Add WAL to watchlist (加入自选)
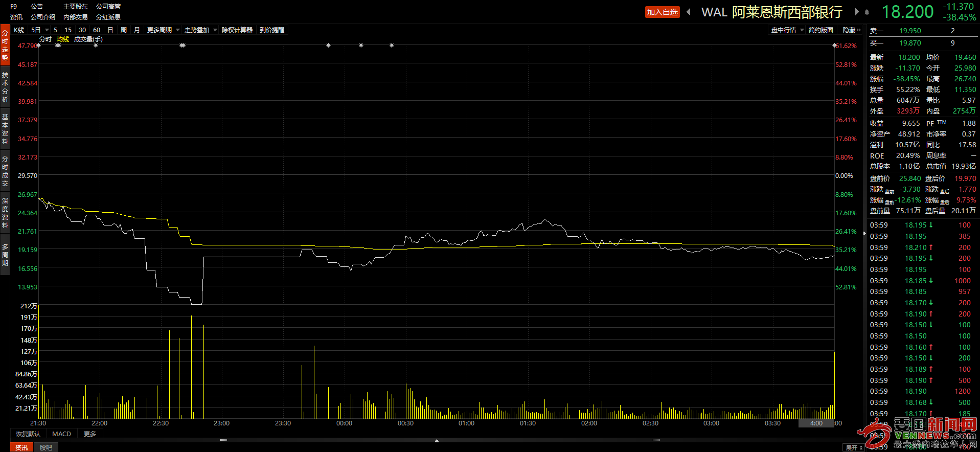This screenshot has height=452, width=980. 662,12
